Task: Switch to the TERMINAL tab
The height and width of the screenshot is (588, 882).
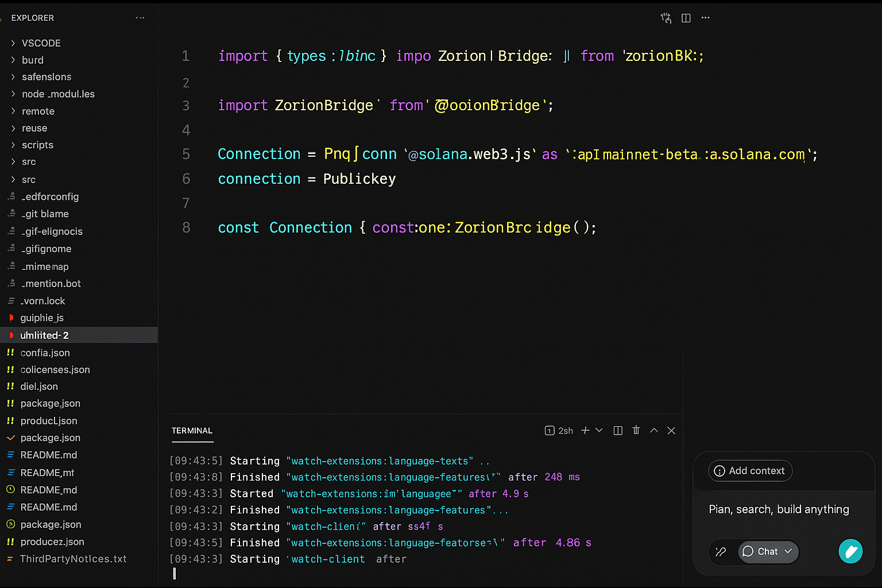Action: [x=192, y=431]
